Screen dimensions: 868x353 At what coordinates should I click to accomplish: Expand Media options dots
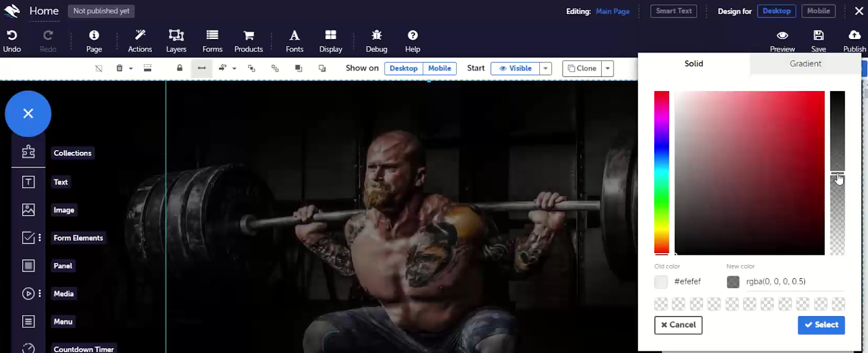[x=40, y=293]
